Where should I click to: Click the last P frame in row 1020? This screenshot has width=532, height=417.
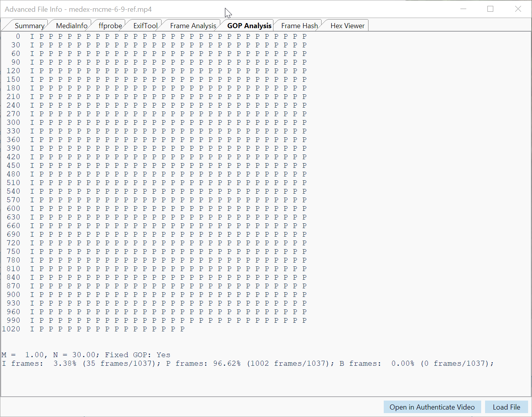coord(182,329)
